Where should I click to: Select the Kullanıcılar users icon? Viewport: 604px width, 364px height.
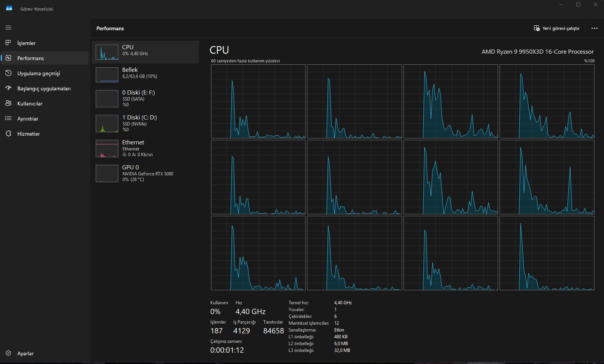pos(8,103)
